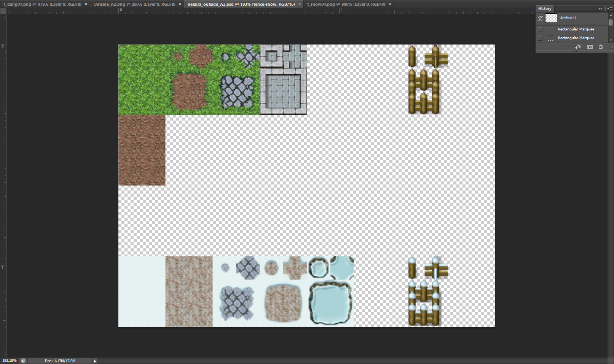Select the Untitled-1 snapshot thumbnail
614x364 pixels.
[x=551, y=18]
